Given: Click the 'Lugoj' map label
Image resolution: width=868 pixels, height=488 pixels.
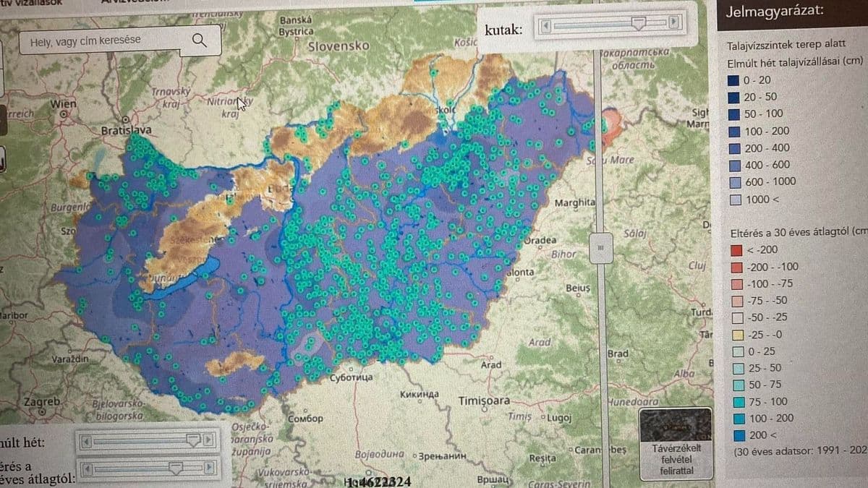Looking at the screenshot, I should tap(560, 417).
